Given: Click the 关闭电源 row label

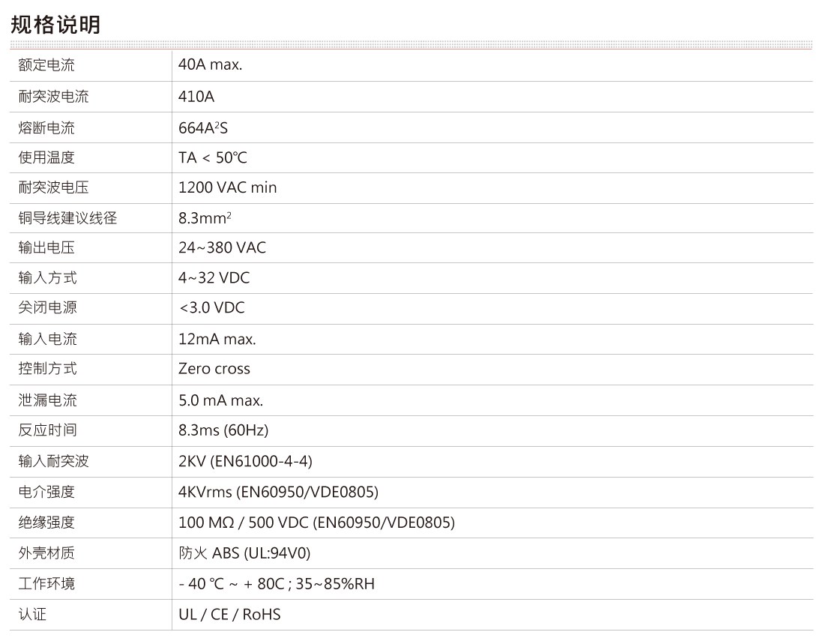Looking at the screenshot, I should click(46, 308).
